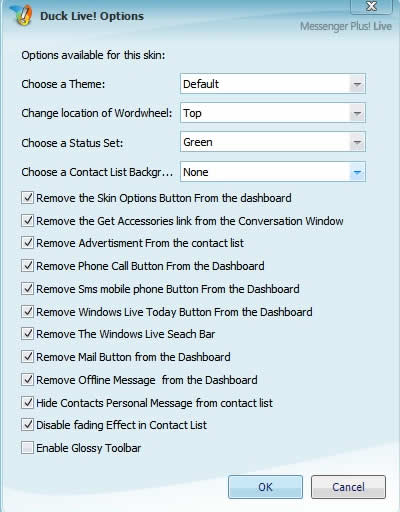Uncheck Remove The Windows Live Seach Bar
This screenshot has height=512, width=400.
click(27, 334)
